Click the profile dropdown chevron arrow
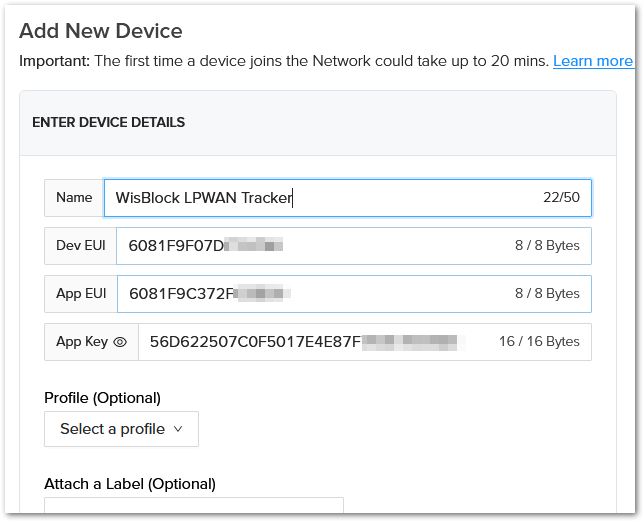Screen dimensions: 644x522 click(178, 429)
